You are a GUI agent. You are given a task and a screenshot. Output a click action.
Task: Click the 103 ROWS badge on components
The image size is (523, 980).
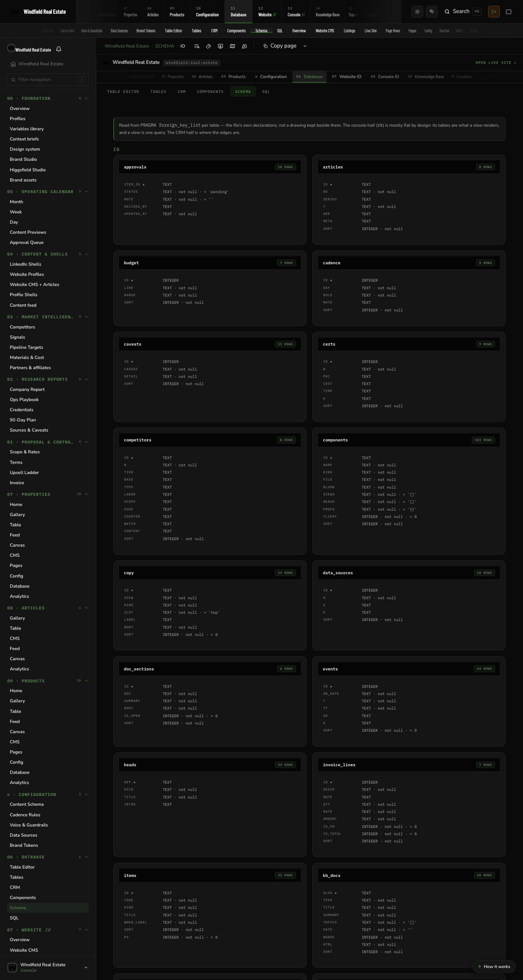pyautogui.click(x=483, y=440)
